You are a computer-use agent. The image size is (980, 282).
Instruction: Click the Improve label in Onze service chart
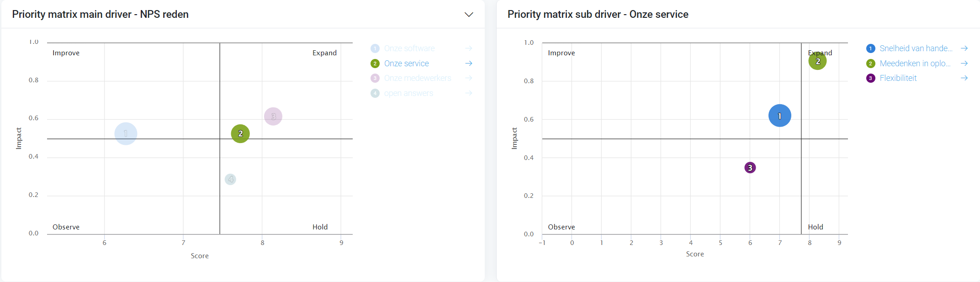[562, 53]
